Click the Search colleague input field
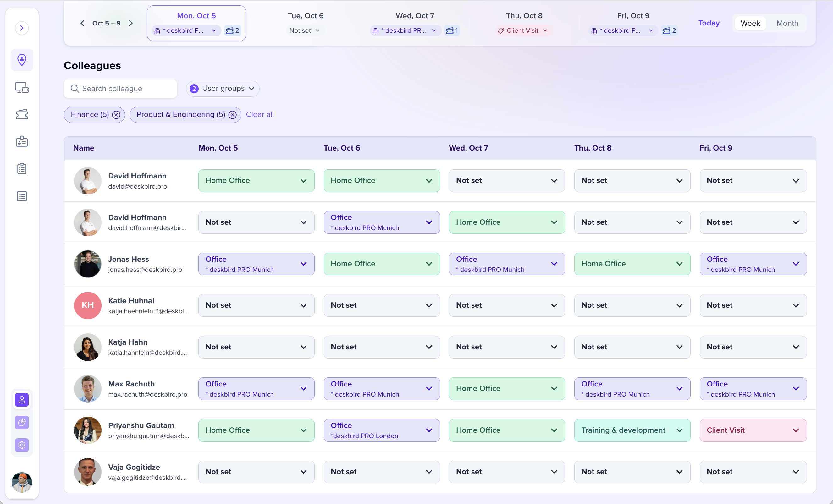Screen dimensions: 833x504 [x=120, y=89]
